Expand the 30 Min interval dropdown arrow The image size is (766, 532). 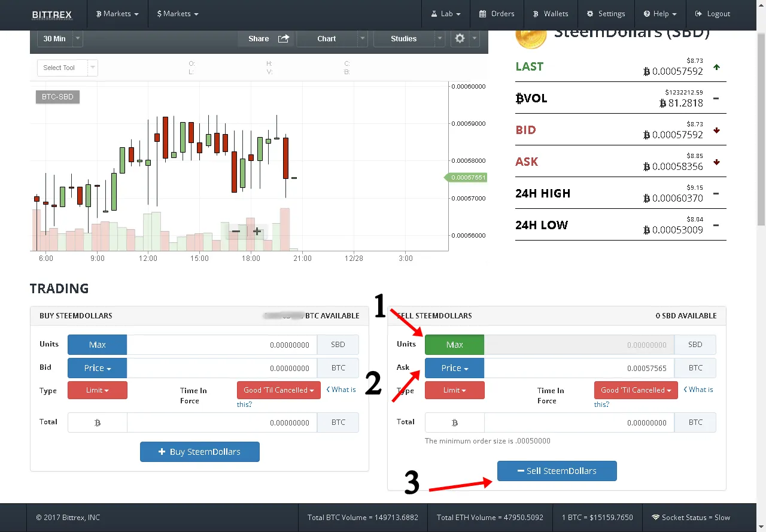(78, 38)
